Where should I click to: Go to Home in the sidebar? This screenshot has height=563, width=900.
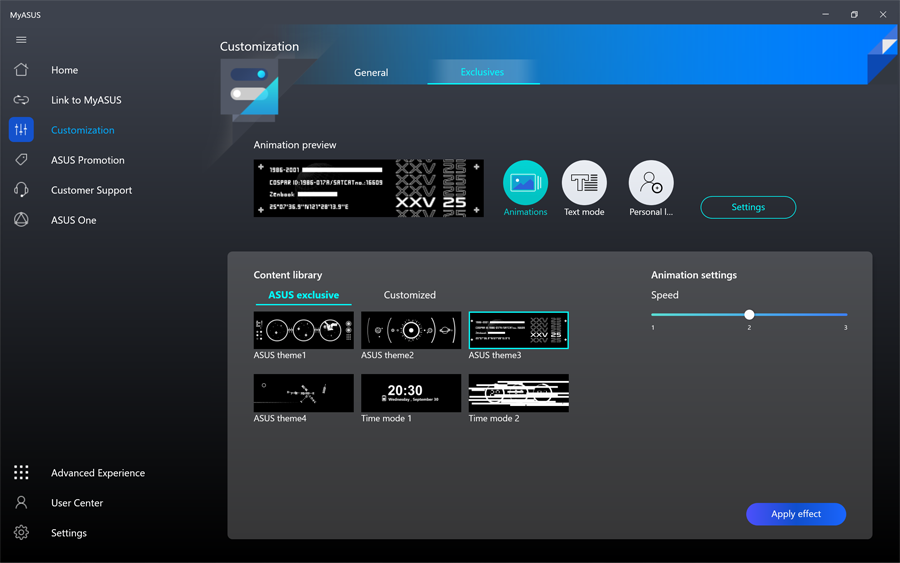tap(64, 70)
